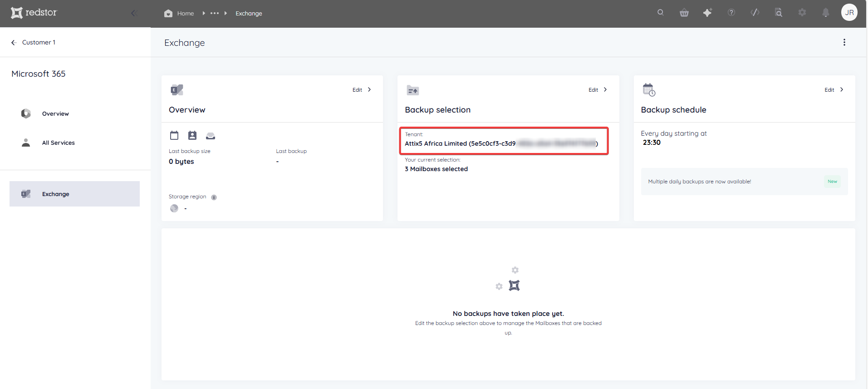Open the notifications bell
Image resolution: width=868 pixels, height=389 pixels.
826,13
